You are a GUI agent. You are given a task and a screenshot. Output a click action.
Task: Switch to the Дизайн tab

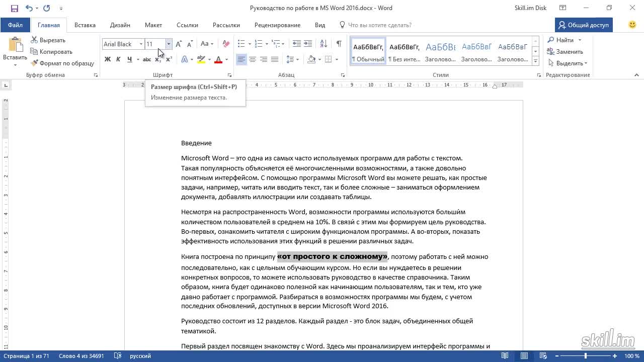(x=120, y=25)
